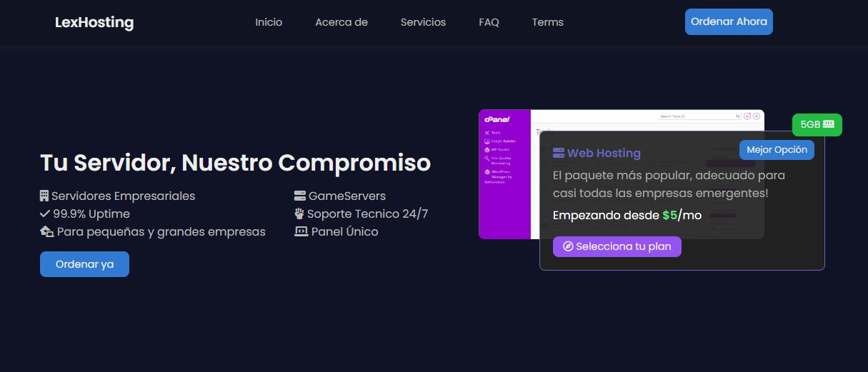Click the Site Quality Monitoring icon in cPanel
The image size is (868, 372).
tap(487, 159)
